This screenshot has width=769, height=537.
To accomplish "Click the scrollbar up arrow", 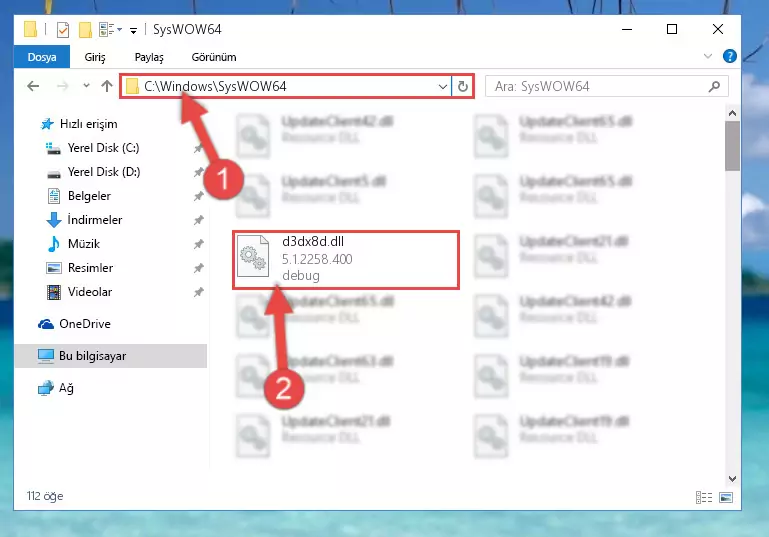I will point(732,113).
